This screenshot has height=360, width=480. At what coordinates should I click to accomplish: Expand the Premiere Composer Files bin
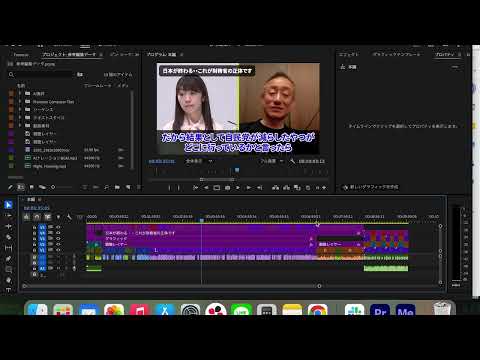pyautogui.click(x=20, y=101)
